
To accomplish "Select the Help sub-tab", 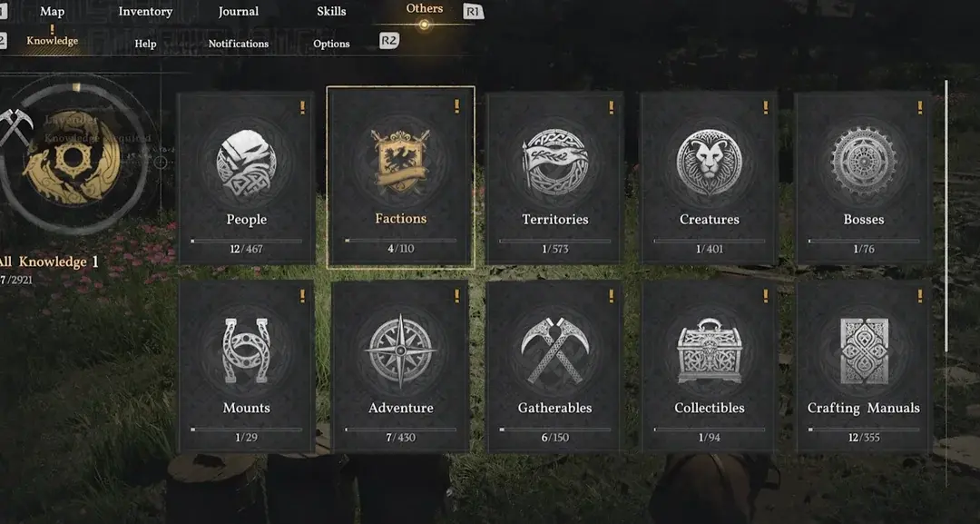I will click(145, 44).
